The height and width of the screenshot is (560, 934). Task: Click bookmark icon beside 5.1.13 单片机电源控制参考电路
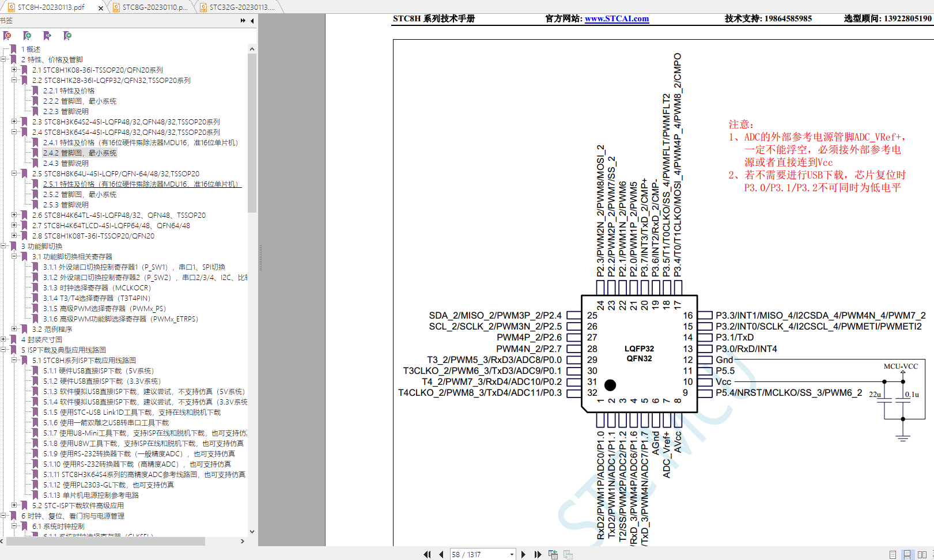(x=35, y=495)
